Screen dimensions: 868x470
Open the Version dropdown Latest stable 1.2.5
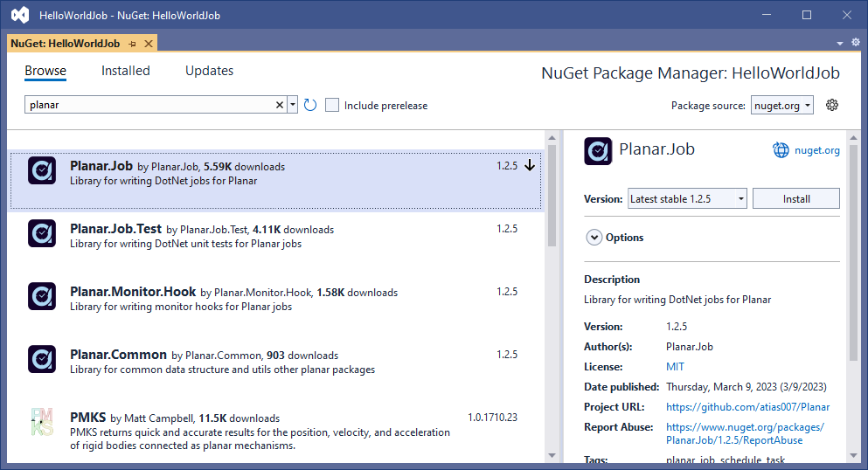687,198
